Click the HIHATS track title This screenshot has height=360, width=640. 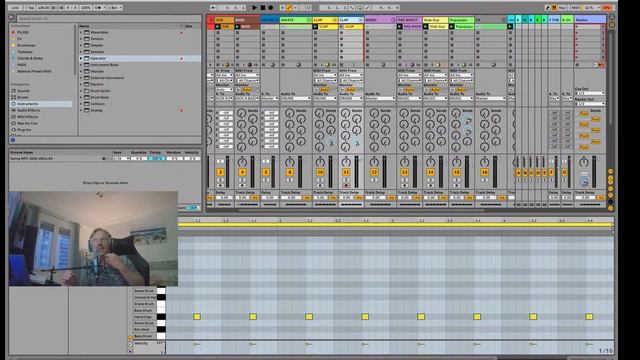pyautogui.click(x=296, y=20)
